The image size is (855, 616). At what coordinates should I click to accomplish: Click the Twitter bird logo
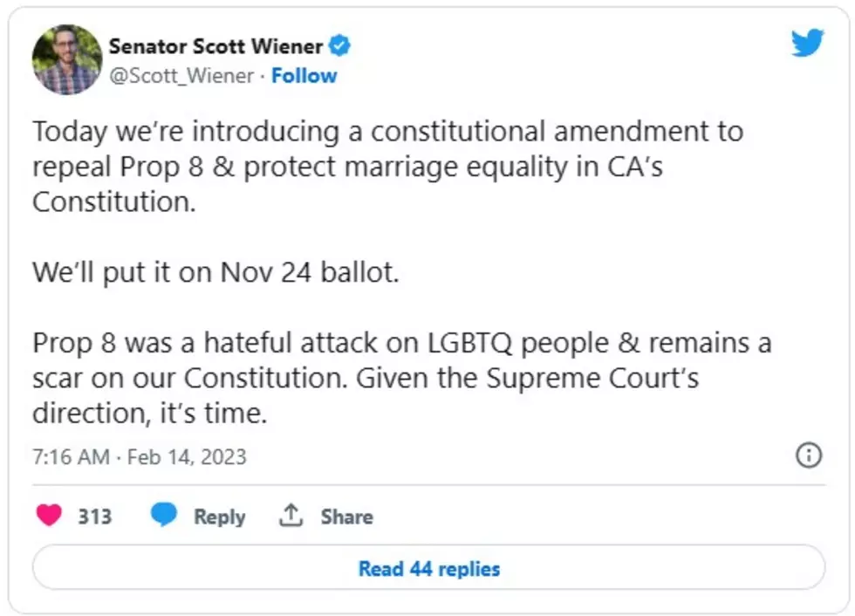808,42
